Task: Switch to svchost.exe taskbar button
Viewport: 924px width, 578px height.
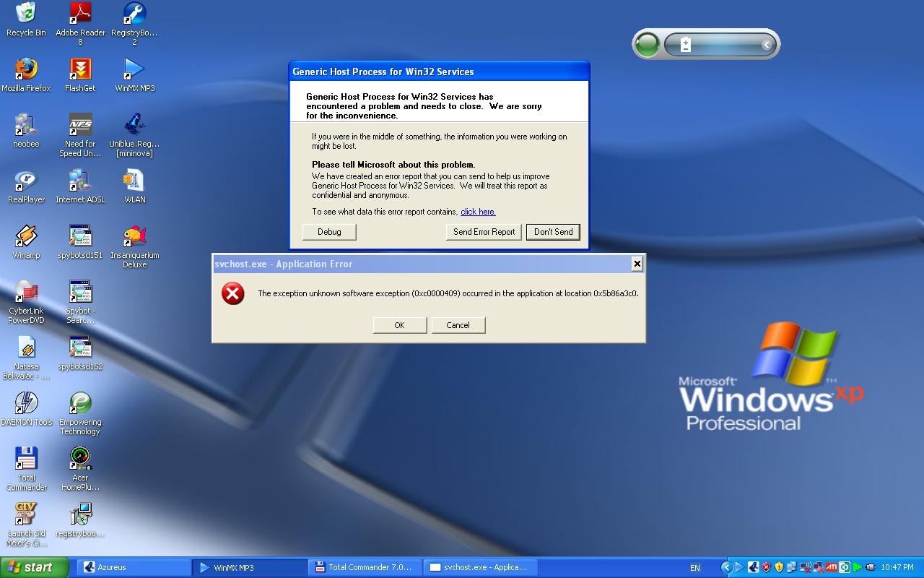Action: pos(480,567)
